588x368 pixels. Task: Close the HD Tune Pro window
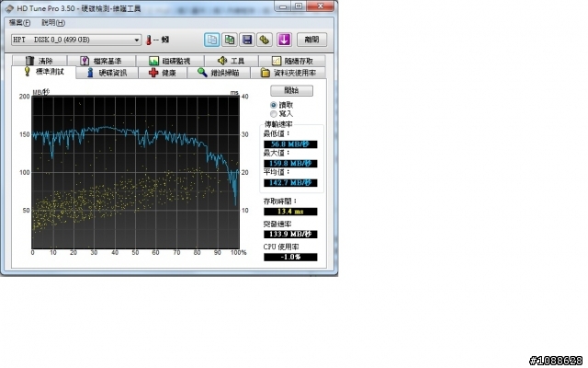click(320, 6)
